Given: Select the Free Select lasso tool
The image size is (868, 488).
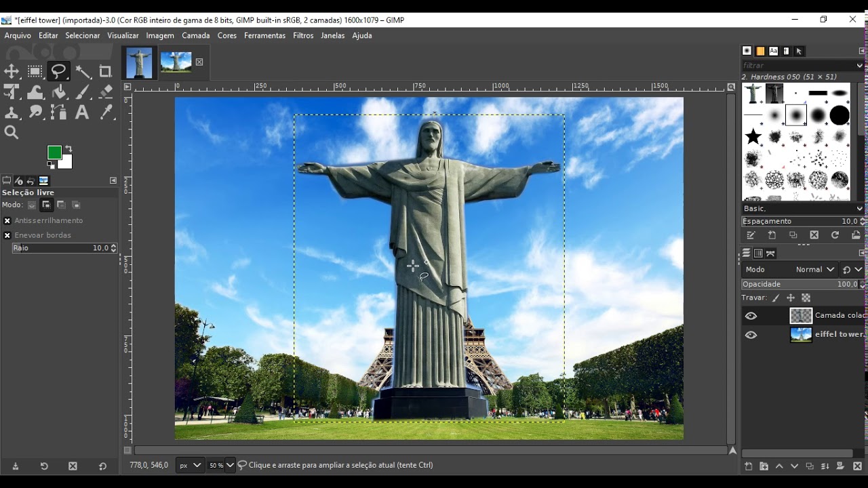Looking at the screenshot, I should pyautogui.click(x=59, y=71).
